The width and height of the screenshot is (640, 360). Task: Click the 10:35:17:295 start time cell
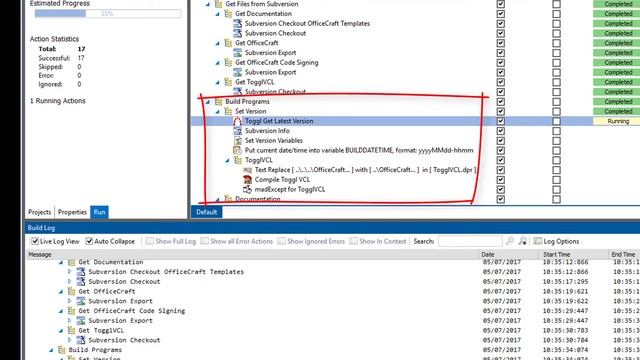point(565,282)
